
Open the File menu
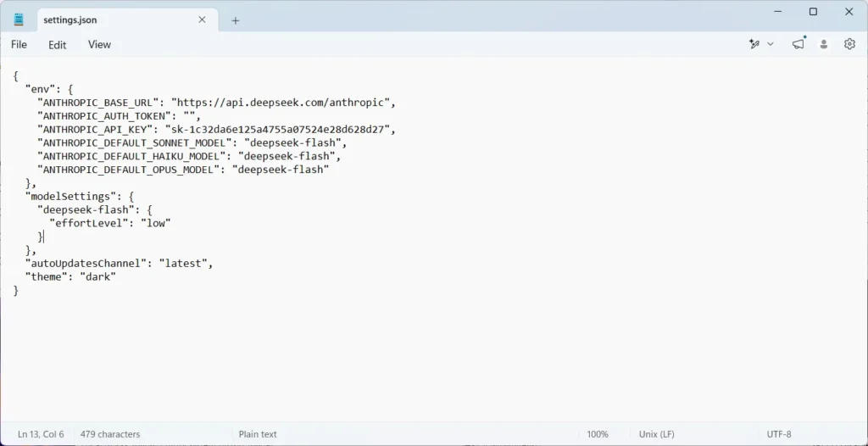19,44
